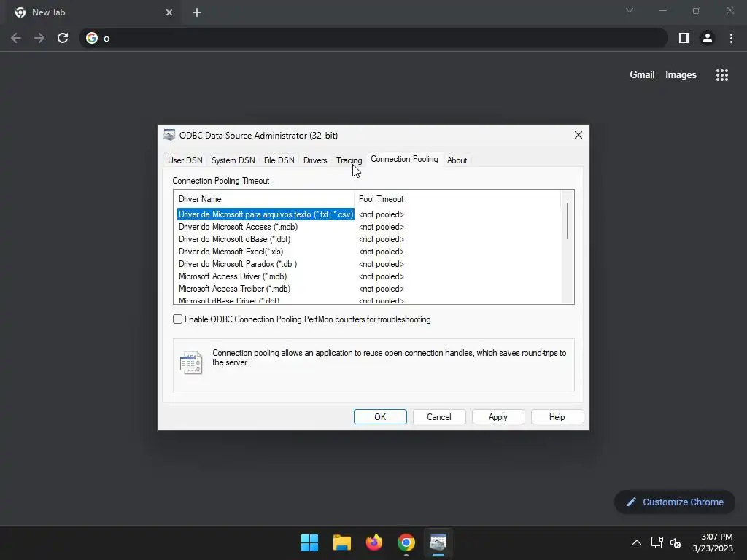Open the System DSN tab
The height and width of the screenshot is (560, 747).
tap(233, 160)
